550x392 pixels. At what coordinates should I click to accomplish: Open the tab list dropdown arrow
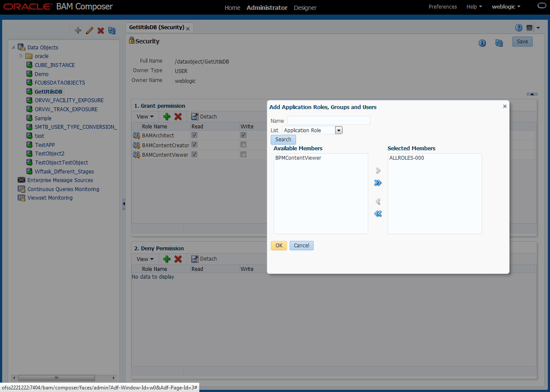538,28
